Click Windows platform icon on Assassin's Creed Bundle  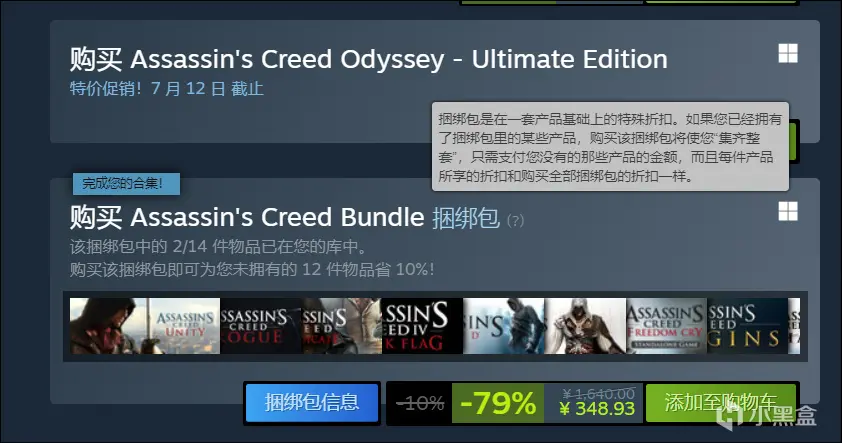pos(788,212)
